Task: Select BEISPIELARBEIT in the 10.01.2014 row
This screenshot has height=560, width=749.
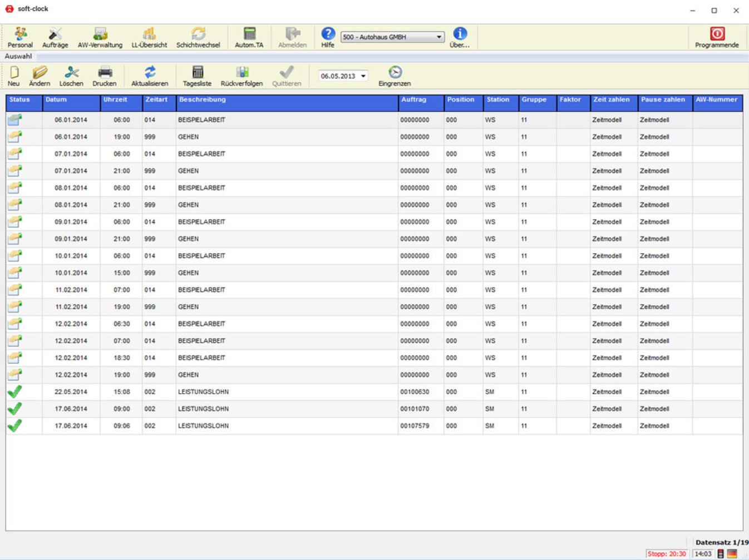Action: (x=201, y=256)
